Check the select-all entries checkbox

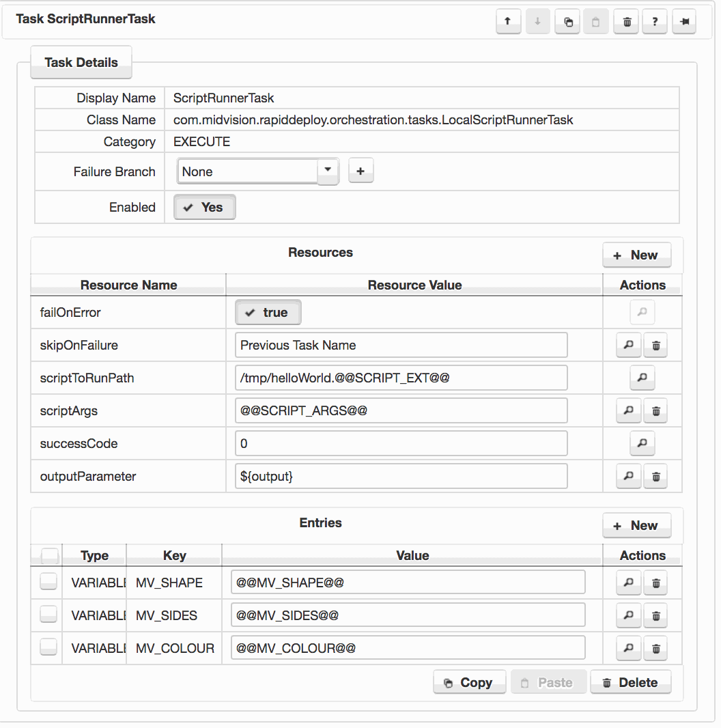point(50,555)
